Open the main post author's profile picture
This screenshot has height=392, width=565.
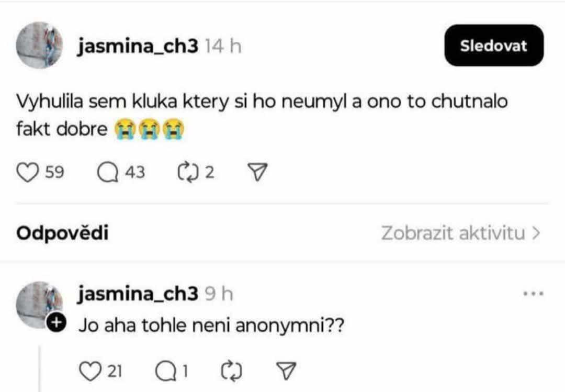pos(40,45)
